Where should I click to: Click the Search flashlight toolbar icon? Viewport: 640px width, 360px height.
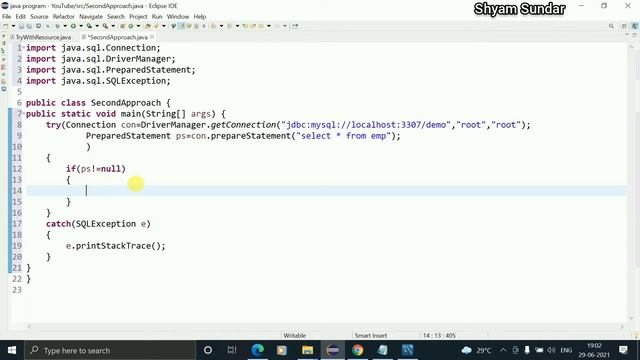pos(156,26)
